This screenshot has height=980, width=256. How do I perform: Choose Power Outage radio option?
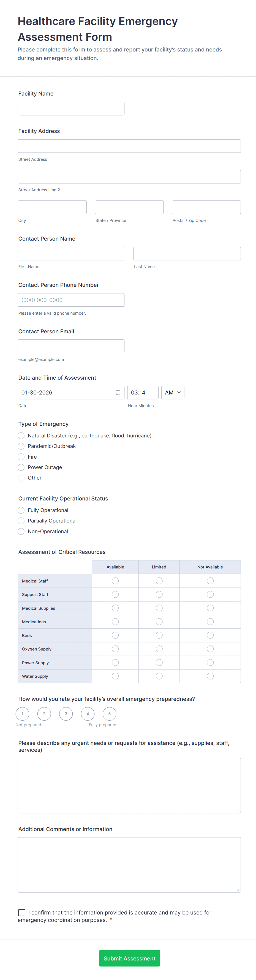(21, 467)
